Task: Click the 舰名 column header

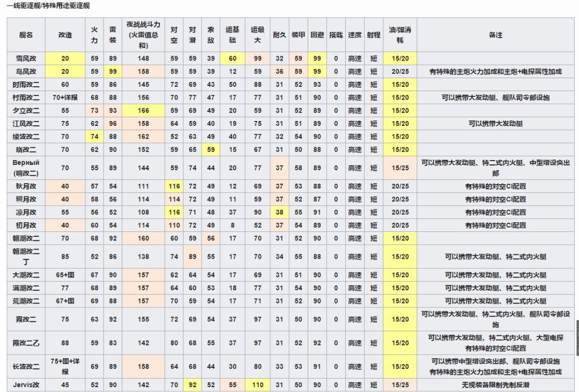Action: point(26,35)
